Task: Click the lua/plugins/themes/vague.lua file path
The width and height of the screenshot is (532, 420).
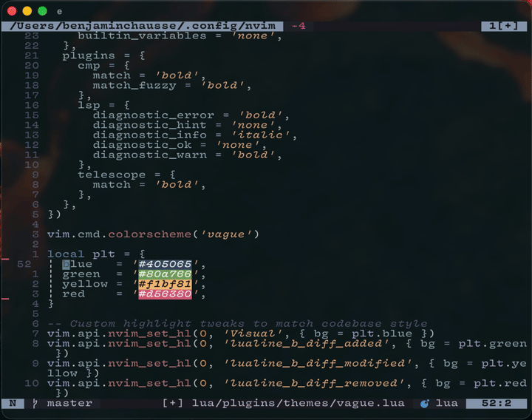Action: pos(299,404)
